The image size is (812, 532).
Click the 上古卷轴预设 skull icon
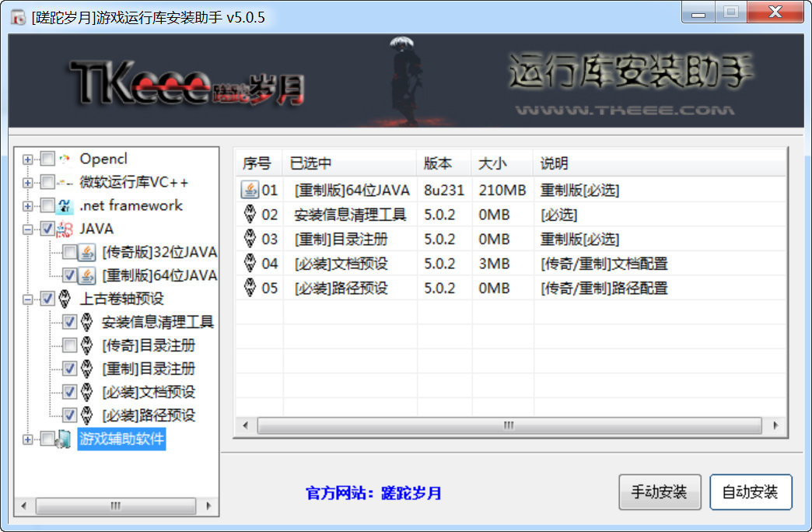(65, 299)
